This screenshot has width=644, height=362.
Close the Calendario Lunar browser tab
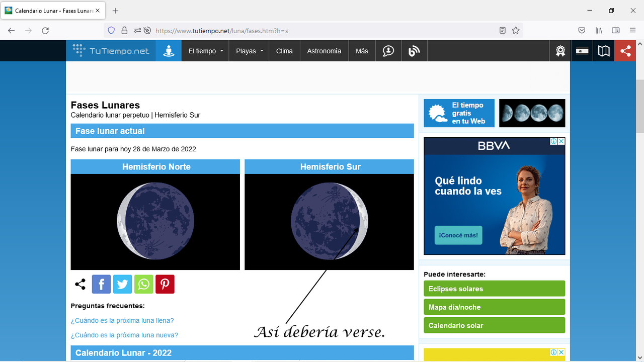pyautogui.click(x=98, y=11)
